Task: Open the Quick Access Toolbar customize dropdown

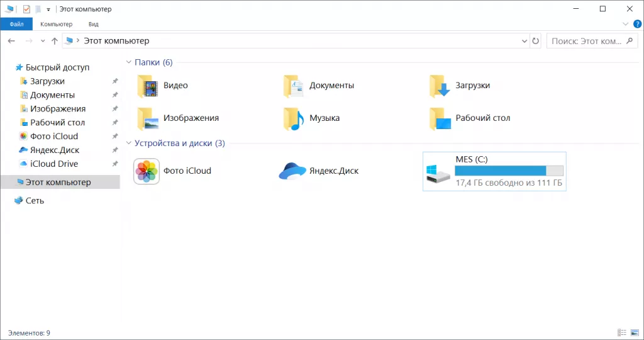Action: [48, 9]
